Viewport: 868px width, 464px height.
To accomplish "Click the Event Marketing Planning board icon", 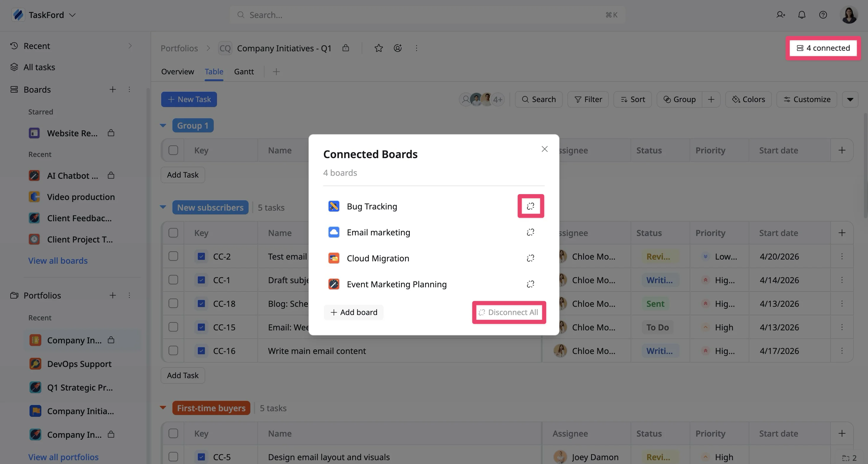I will tap(334, 284).
